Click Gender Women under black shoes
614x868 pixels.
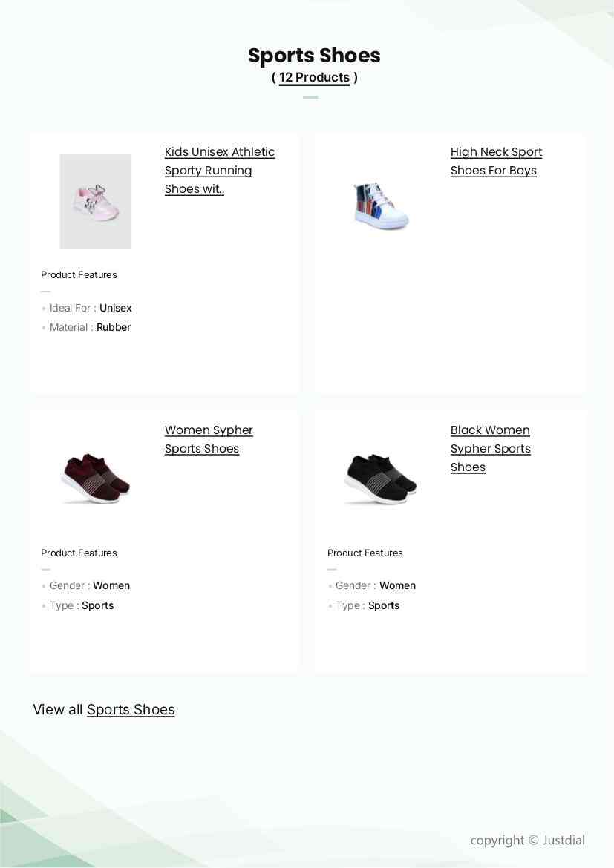[x=376, y=585]
